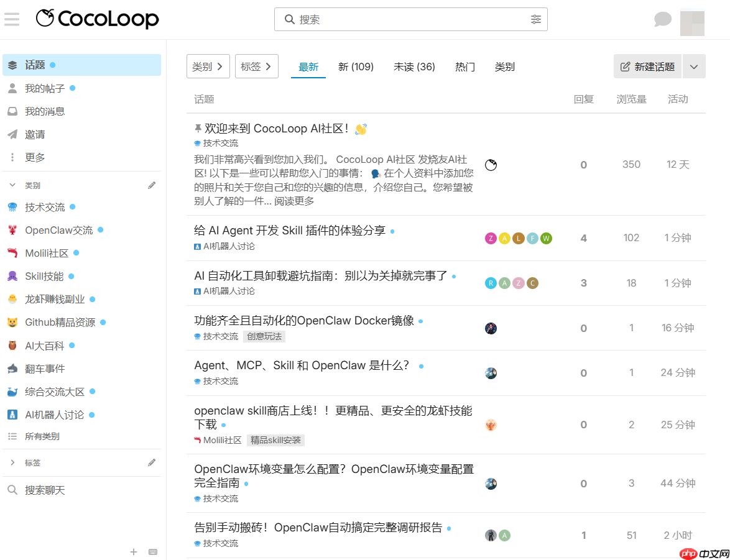Open your profile avatar at top right

pos(692,23)
